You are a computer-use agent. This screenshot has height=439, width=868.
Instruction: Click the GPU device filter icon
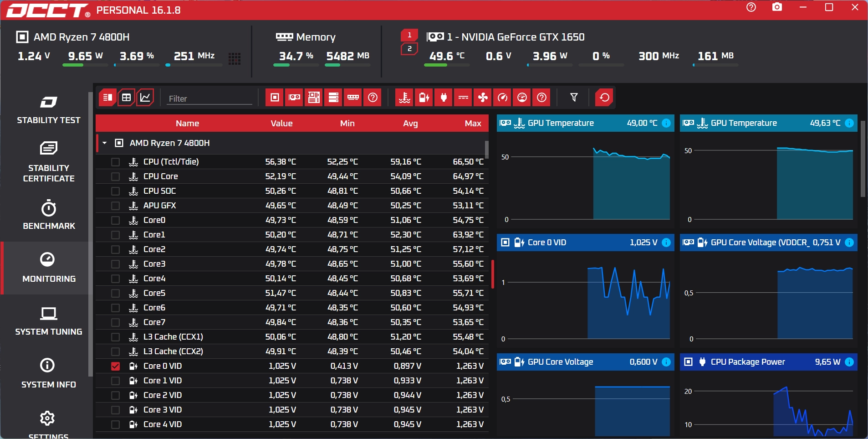point(294,98)
